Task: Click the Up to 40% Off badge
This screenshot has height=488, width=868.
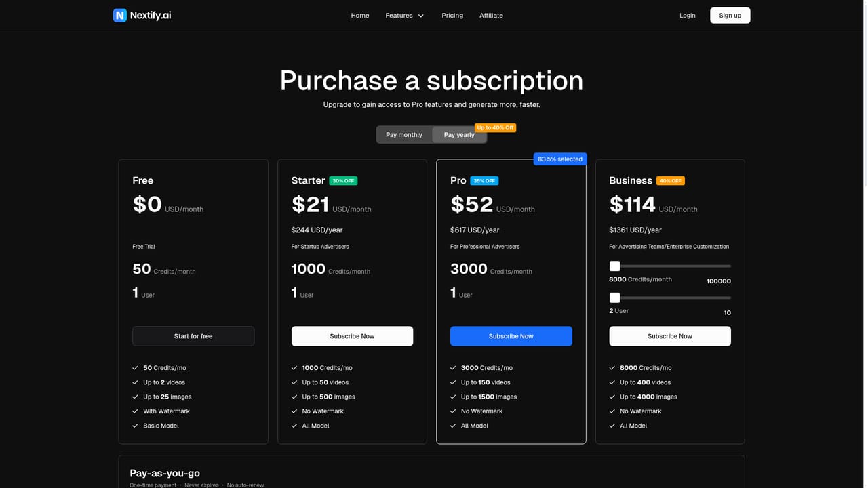Action: pos(496,127)
